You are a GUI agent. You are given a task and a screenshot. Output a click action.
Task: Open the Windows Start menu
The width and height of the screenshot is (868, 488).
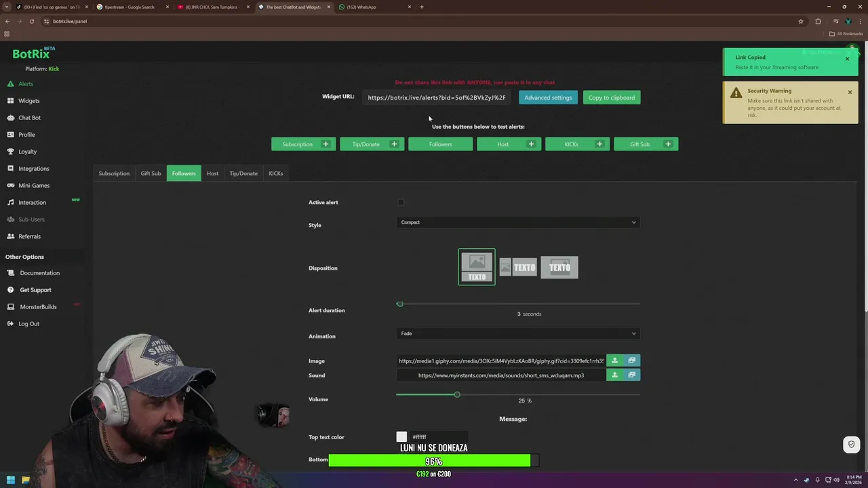click(x=10, y=480)
